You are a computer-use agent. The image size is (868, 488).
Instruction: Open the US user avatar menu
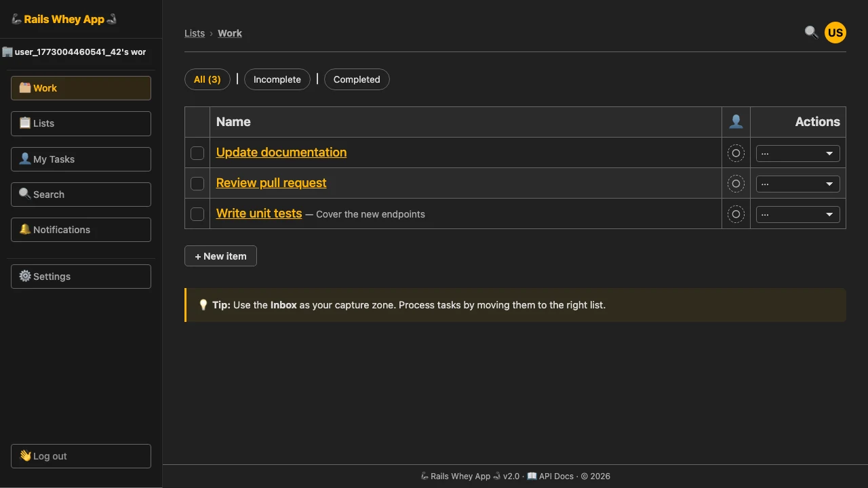835,33
